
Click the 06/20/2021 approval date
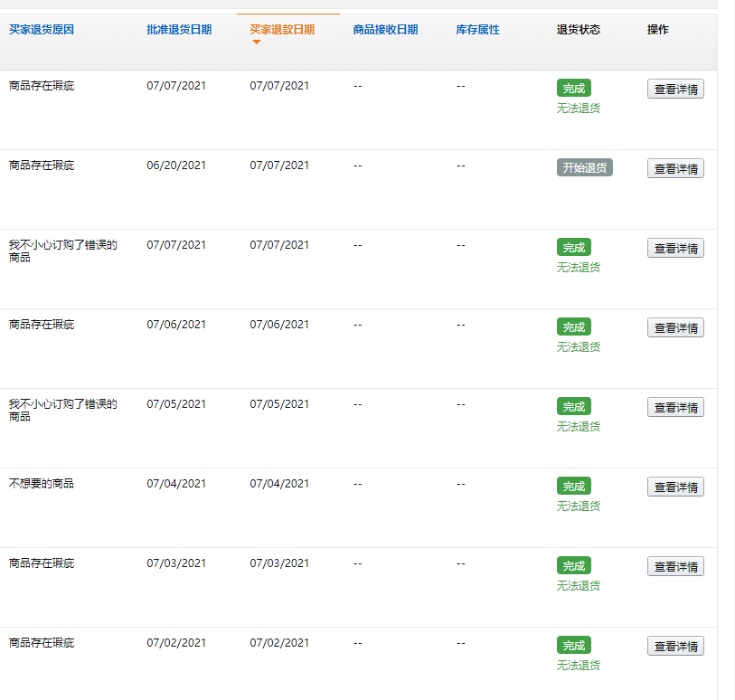pos(177,166)
